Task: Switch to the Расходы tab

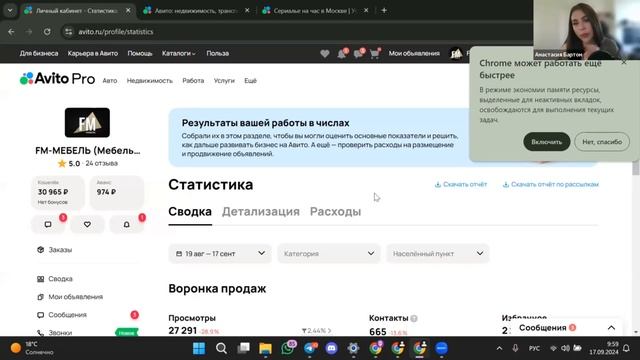Action: (x=336, y=211)
